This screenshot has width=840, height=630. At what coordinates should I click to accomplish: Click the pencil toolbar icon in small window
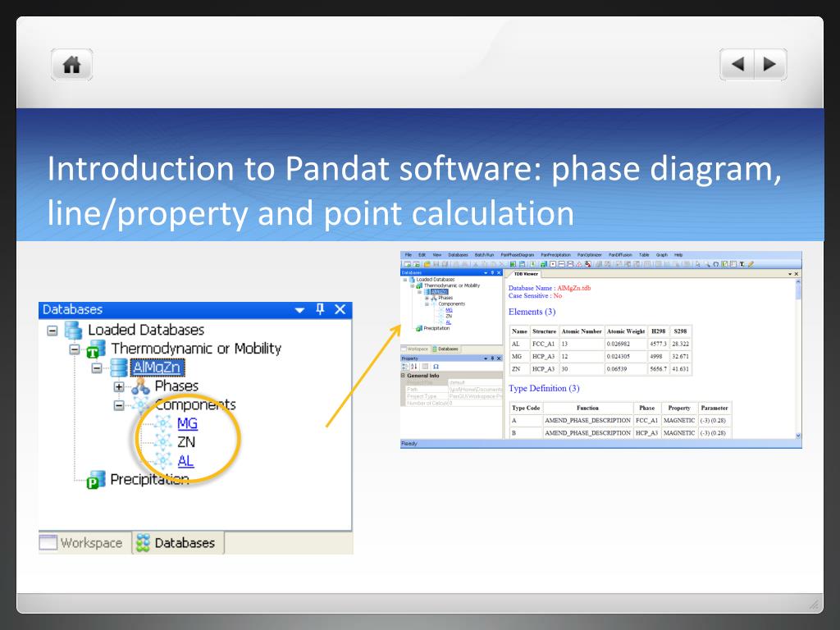click(751, 264)
